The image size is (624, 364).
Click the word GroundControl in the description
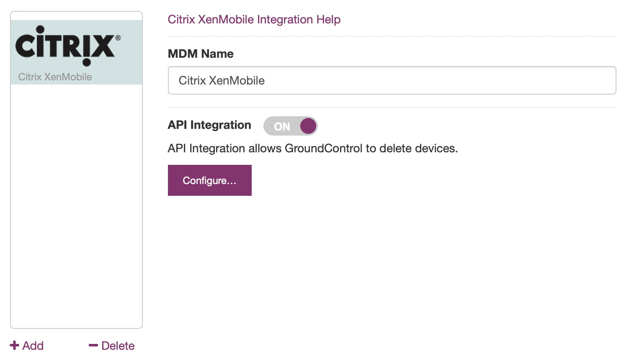pos(324,149)
